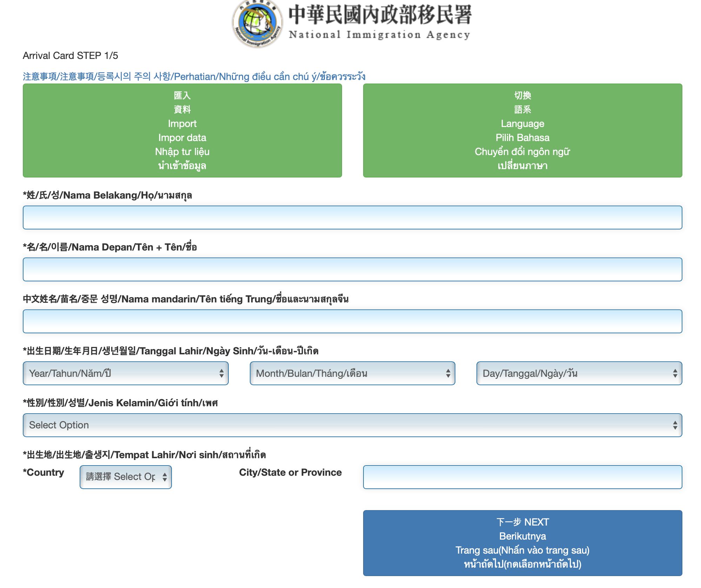Click the City/State or Province field
Screen dimensions: 701x588
522,477
